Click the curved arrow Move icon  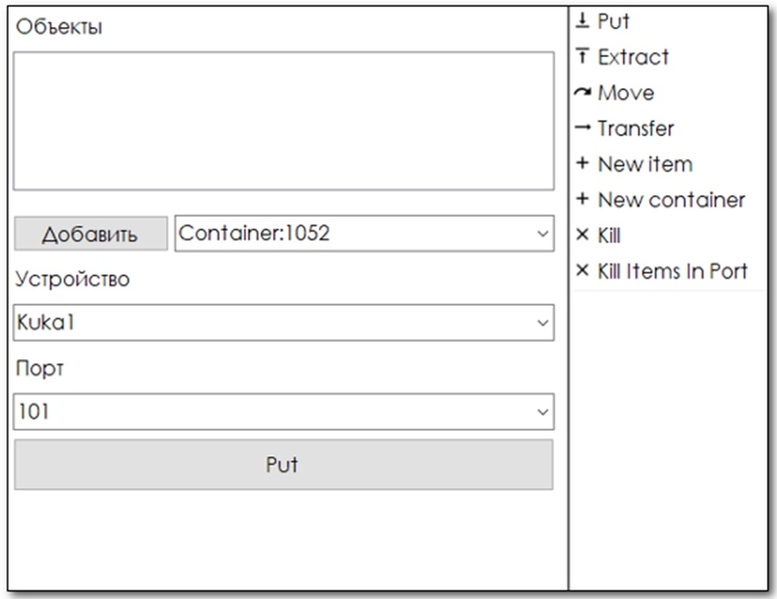click(x=583, y=93)
